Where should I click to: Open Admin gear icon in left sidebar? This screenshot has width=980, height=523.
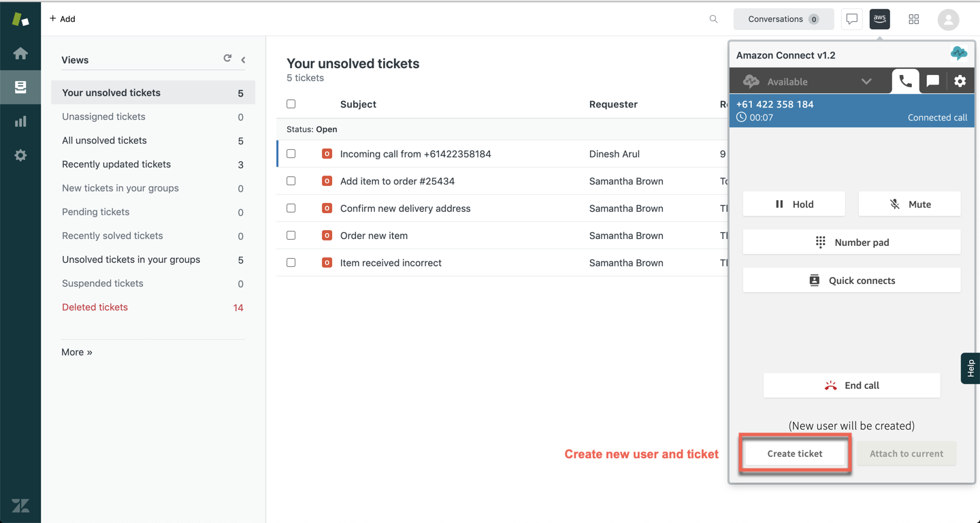(20, 155)
